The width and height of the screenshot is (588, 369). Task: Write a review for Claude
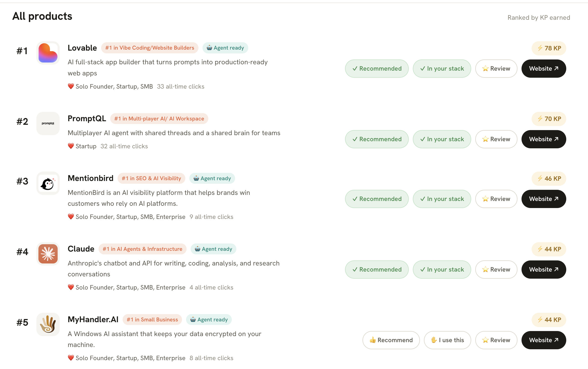pos(496,270)
